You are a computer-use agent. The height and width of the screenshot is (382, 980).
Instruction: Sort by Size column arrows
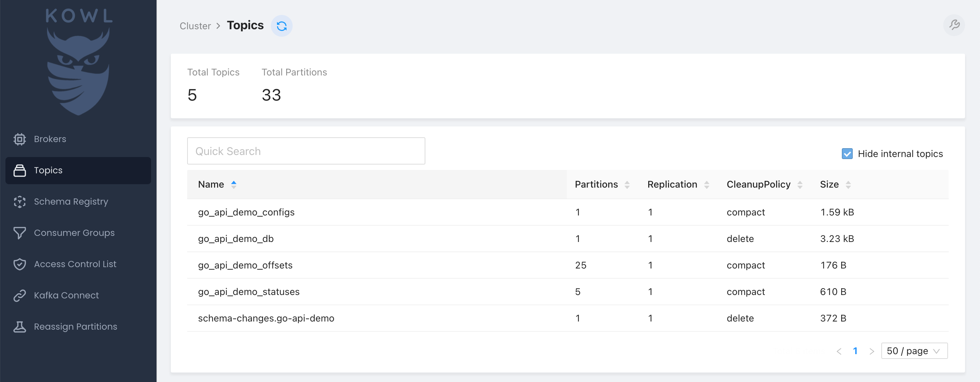pyautogui.click(x=848, y=185)
